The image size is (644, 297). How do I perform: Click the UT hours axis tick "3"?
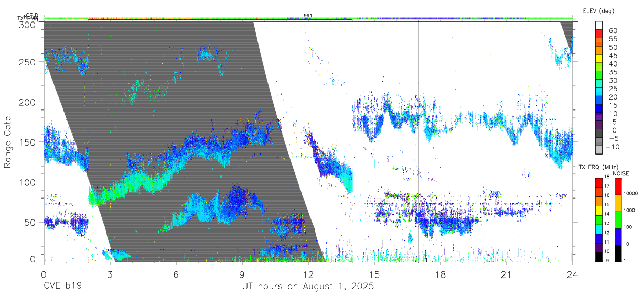tap(110, 274)
